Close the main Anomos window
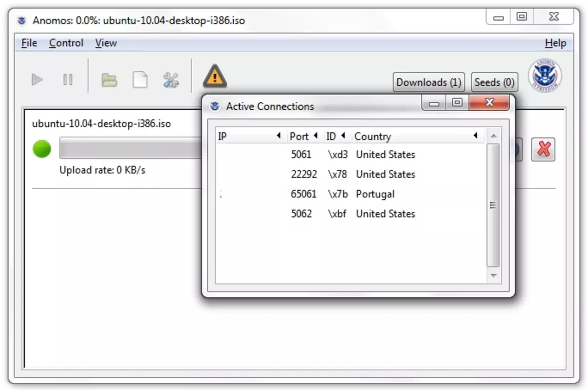The height and width of the screenshot is (390, 588). tap(553, 17)
